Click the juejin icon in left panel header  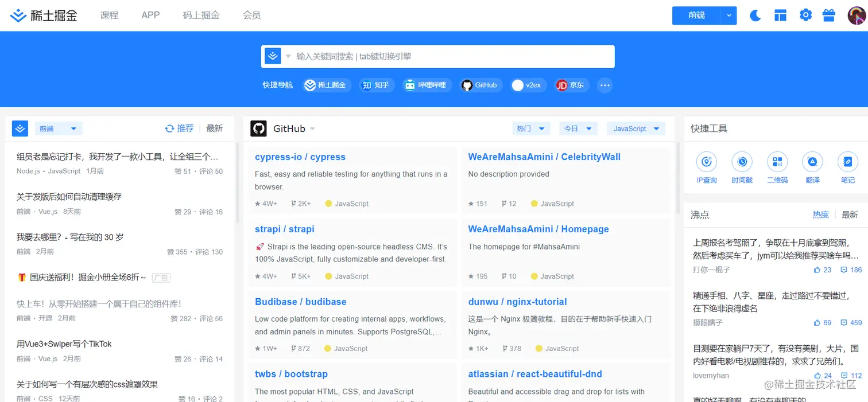[20, 128]
